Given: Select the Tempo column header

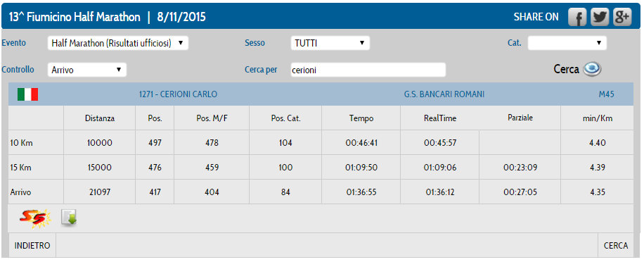Looking at the screenshot, I should (x=361, y=118).
